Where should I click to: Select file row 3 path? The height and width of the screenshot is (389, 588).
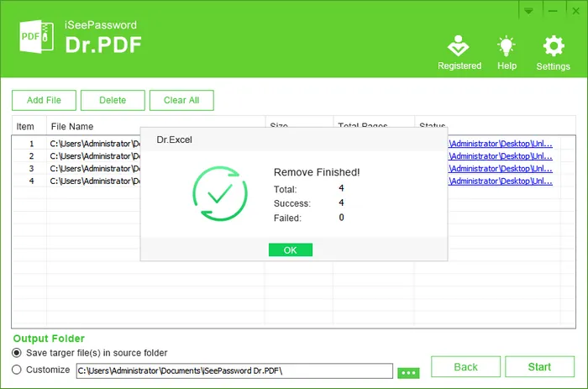(94, 169)
